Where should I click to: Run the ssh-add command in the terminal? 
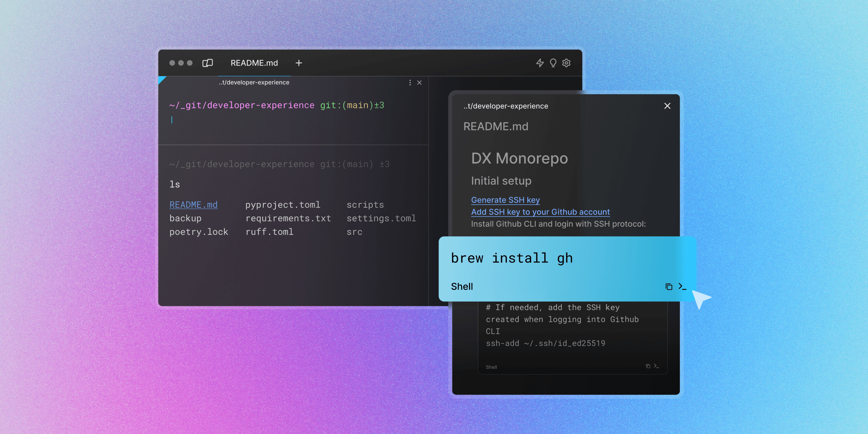click(656, 366)
